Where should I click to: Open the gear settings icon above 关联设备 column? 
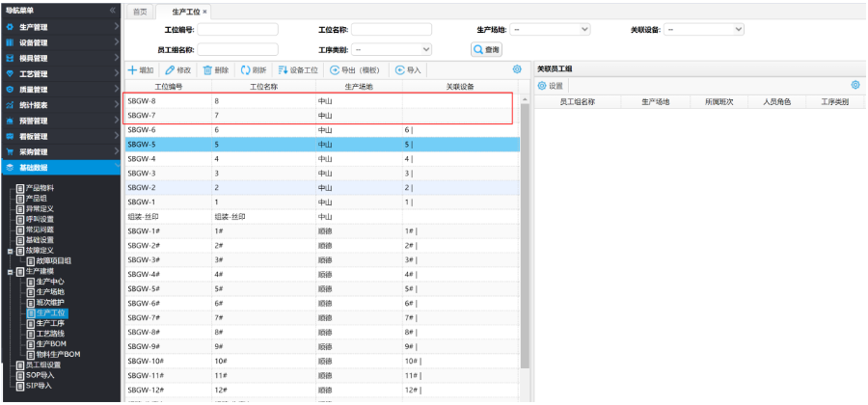(x=517, y=69)
